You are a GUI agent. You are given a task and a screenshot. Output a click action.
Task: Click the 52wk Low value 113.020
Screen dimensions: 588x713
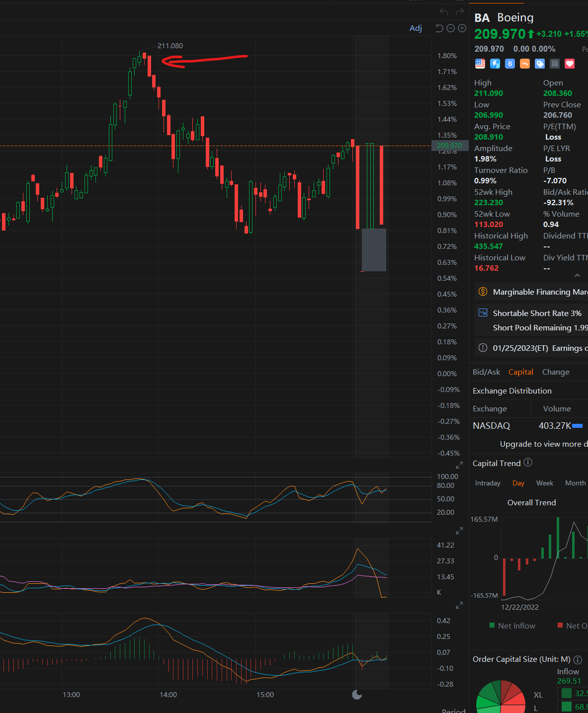point(489,224)
